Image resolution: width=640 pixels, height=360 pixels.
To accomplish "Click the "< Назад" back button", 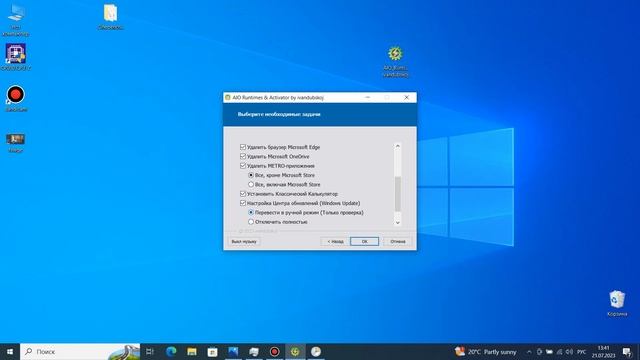I will pos(335,242).
